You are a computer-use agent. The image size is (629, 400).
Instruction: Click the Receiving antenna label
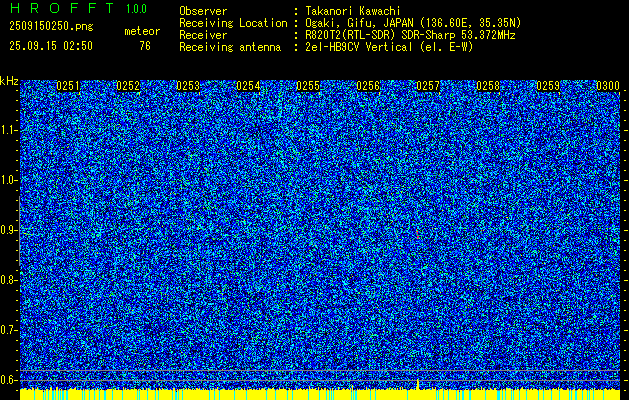pyautogui.click(x=230, y=47)
